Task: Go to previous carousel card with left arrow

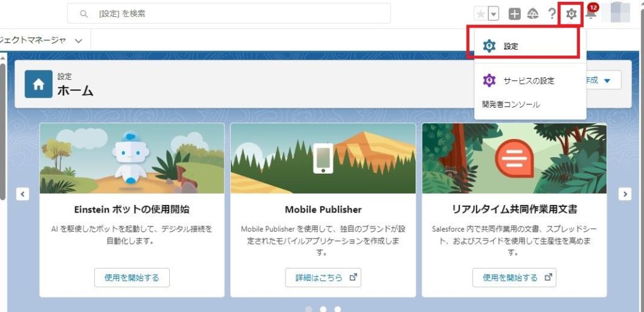Action: point(23,194)
